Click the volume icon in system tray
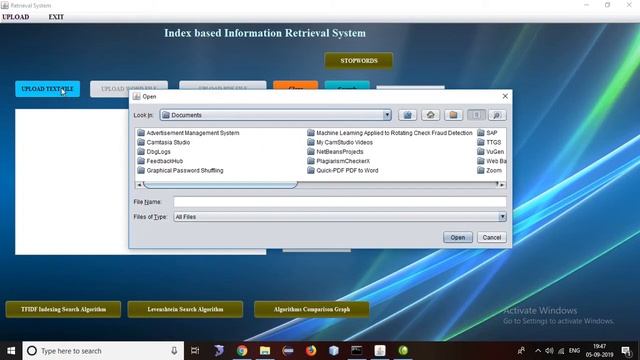The width and height of the screenshot is (640, 360). [x=549, y=351]
